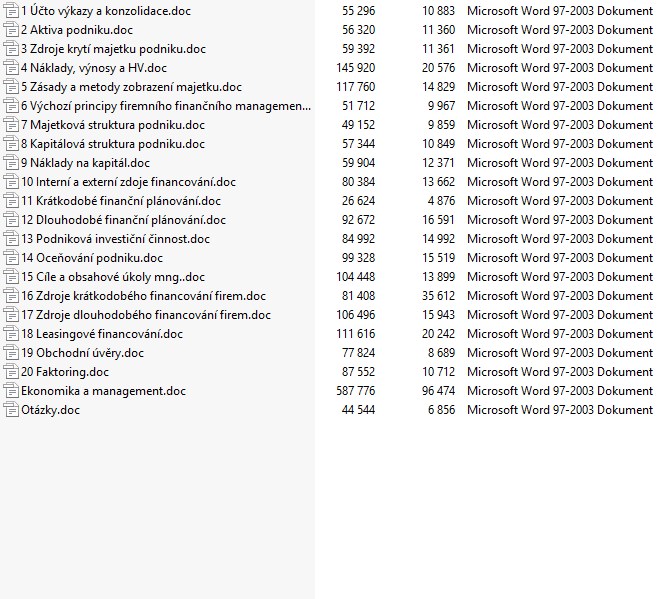Select the icon for Ekonomika a management.doc

pyautogui.click(x=11, y=390)
